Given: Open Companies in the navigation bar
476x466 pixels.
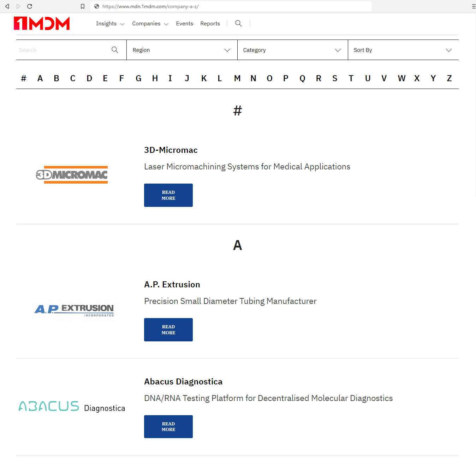Looking at the screenshot, I should (146, 23).
